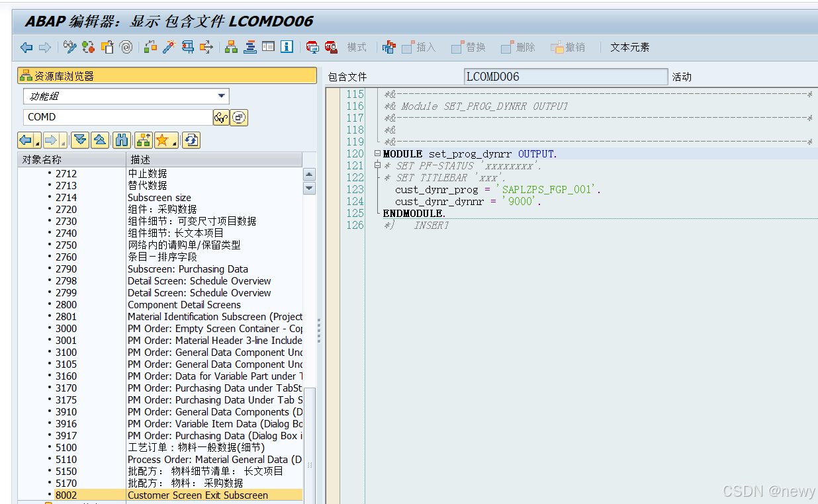
Task: Select screen 2800 Component Detail Screens
Action: tap(160, 304)
